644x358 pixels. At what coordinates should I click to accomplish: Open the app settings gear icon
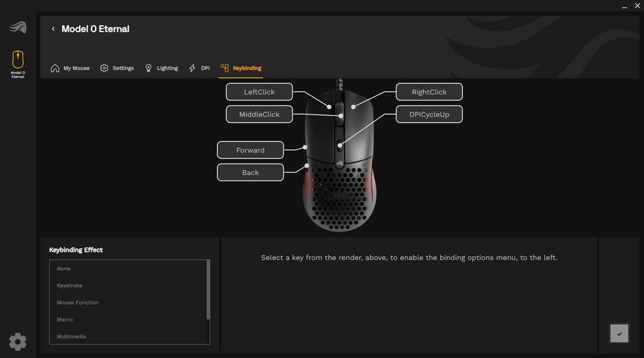coord(18,341)
